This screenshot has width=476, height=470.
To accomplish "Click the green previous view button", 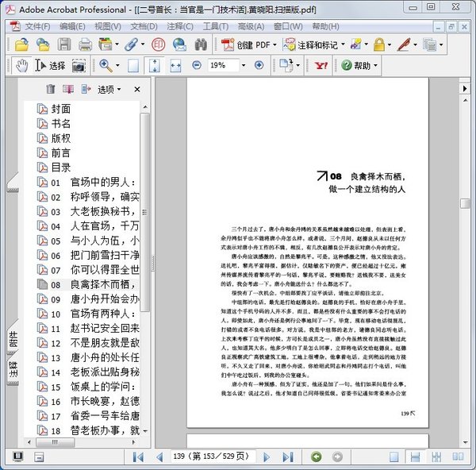I will coord(316,457).
